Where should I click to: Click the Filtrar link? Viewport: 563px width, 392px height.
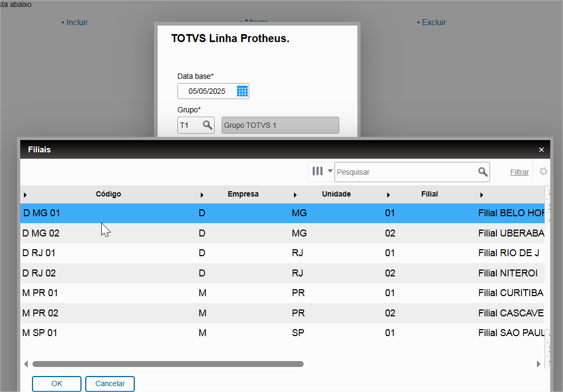(x=519, y=173)
